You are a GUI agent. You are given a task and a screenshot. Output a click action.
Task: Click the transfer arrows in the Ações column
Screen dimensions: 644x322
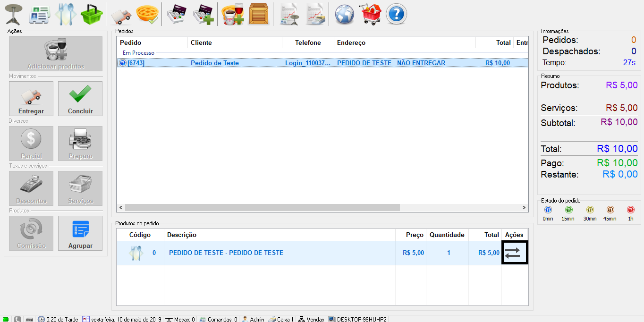pyautogui.click(x=515, y=253)
